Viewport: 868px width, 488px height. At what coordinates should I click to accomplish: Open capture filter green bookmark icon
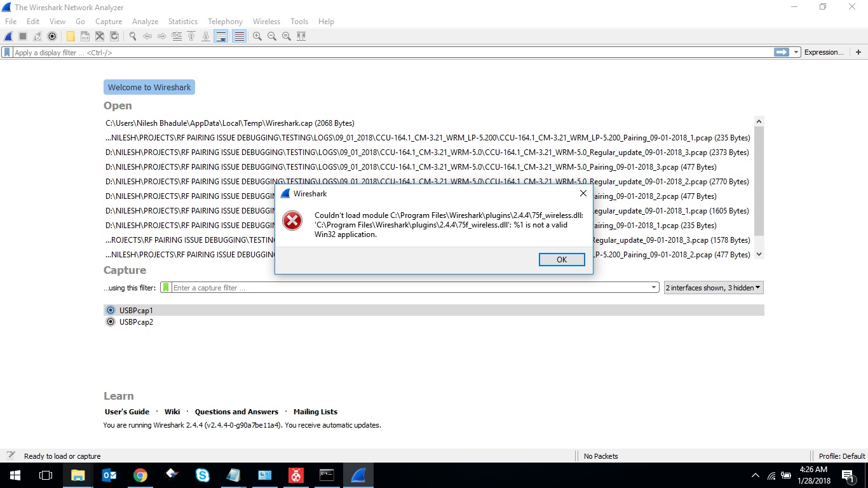[166, 288]
